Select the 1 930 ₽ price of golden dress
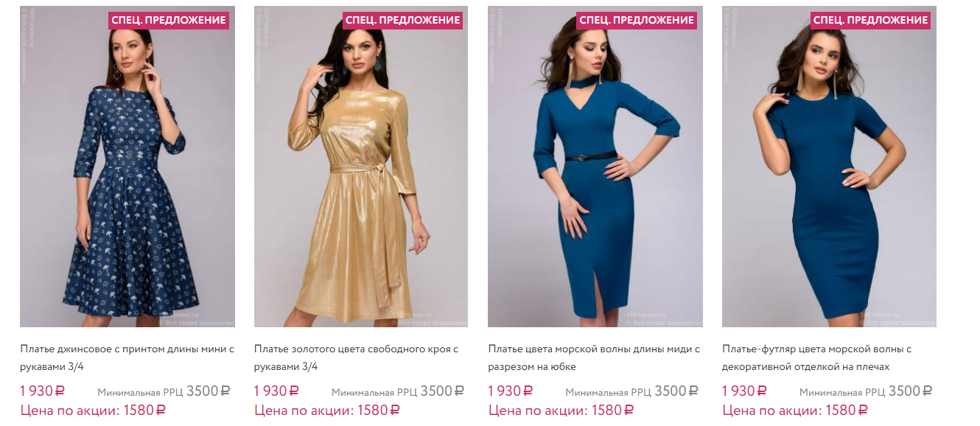980x426 pixels. pos(276,391)
